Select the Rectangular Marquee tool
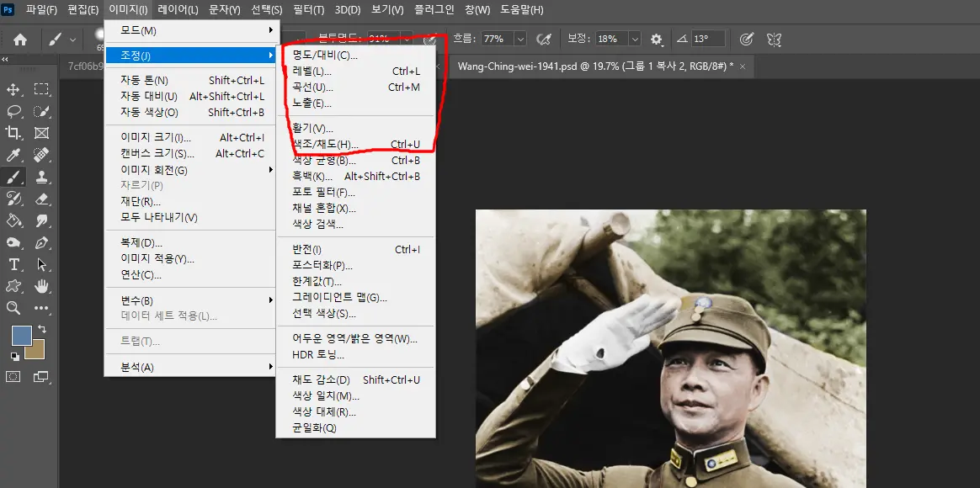 41,89
